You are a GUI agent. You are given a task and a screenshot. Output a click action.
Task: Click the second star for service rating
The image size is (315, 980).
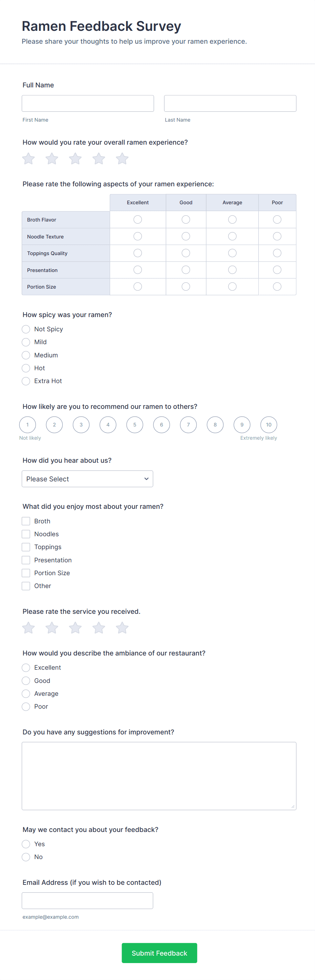pyautogui.click(x=52, y=628)
